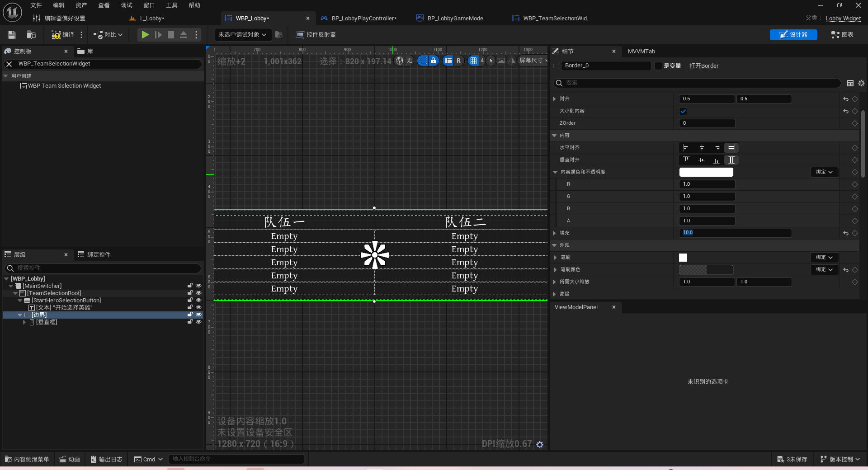
Task: Open the 资产 (Asset) menu
Action: click(x=81, y=5)
